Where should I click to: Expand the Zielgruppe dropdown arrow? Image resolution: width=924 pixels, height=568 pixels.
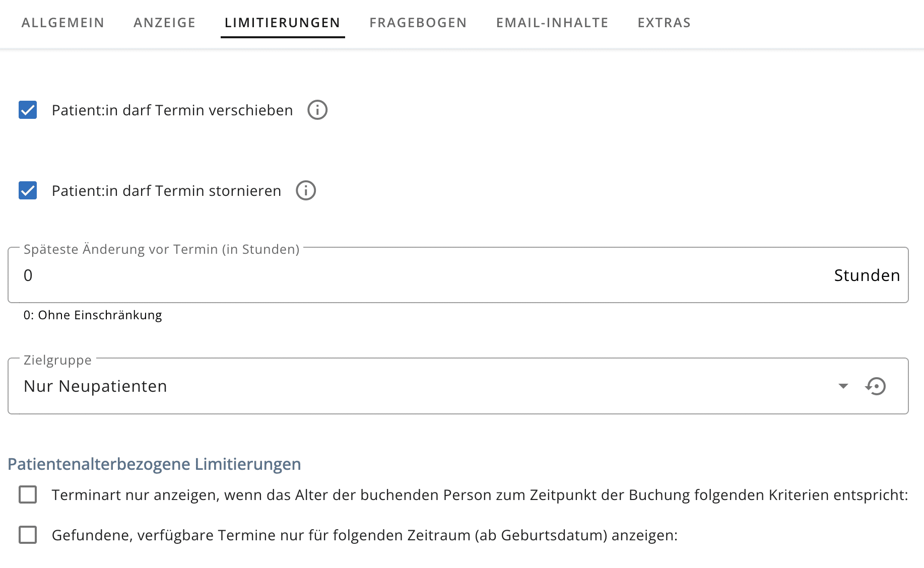[x=843, y=386]
